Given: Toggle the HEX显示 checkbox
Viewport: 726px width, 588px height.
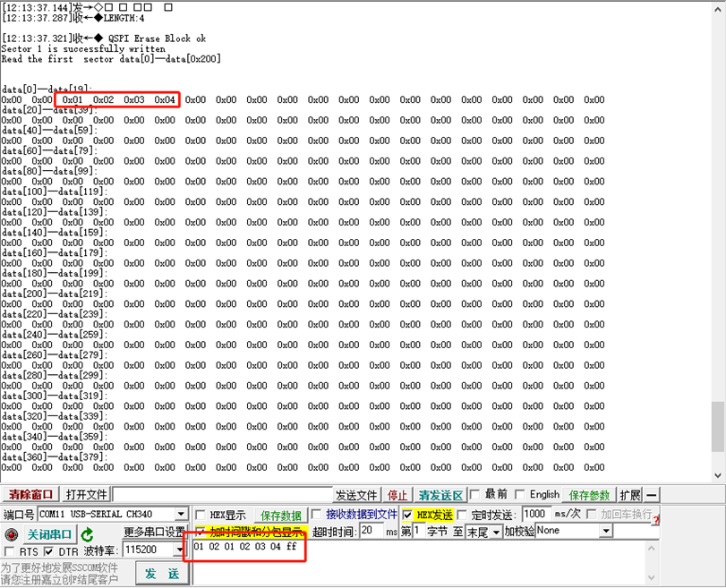Looking at the screenshot, I should (201, 515).
